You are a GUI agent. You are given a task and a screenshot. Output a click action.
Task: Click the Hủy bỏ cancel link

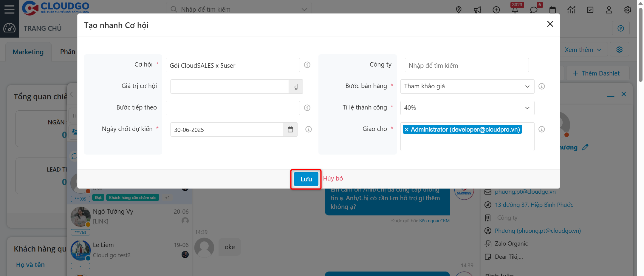333,178
